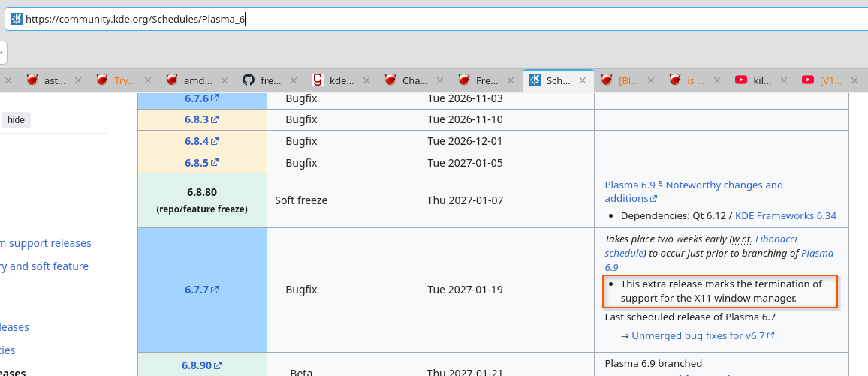Open the 6.8.90 release link

[x=201, y=365]
